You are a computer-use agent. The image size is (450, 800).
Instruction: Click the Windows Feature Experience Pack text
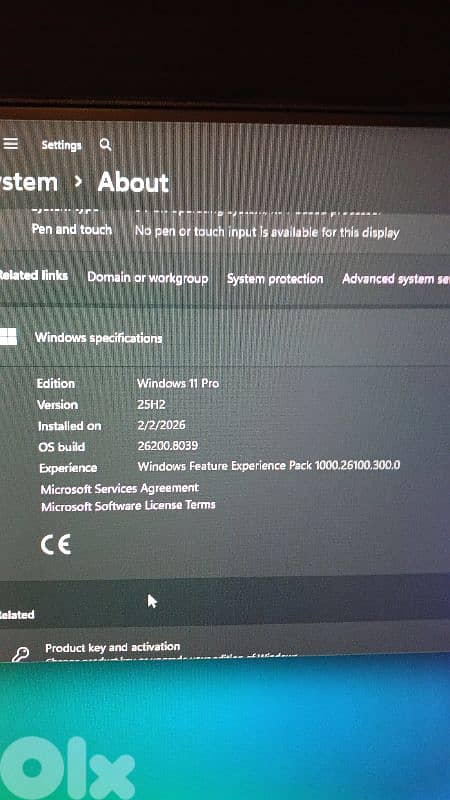click(x=269, y=465)
